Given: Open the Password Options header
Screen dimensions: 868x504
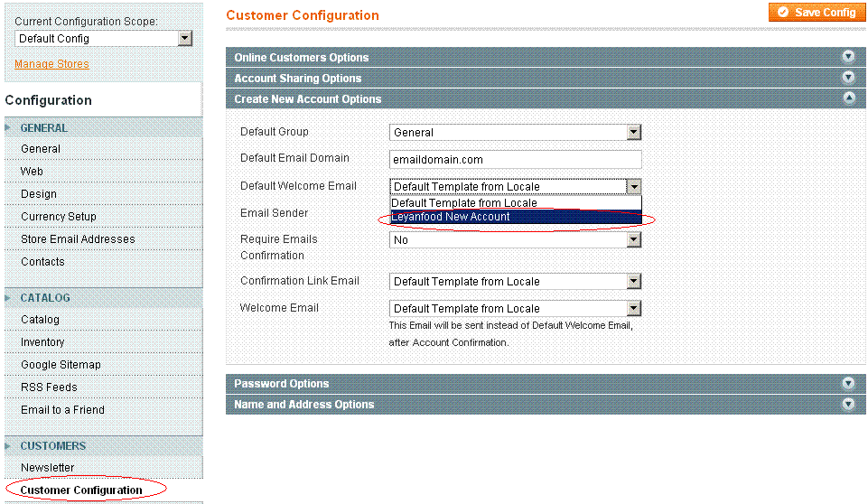Looking at the screenshot, I should pyautogui.click(x=546, y=383).
